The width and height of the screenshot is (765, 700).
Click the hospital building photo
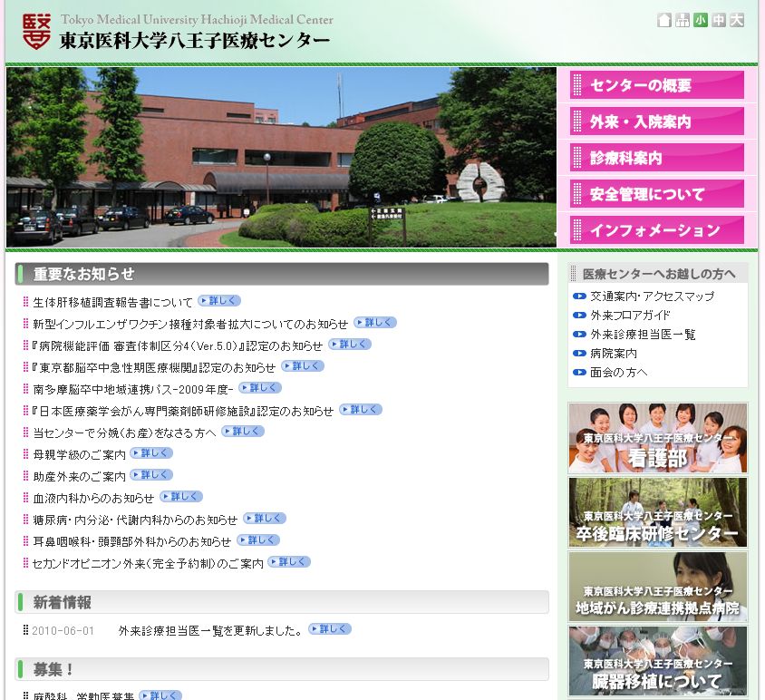[282, 157]
